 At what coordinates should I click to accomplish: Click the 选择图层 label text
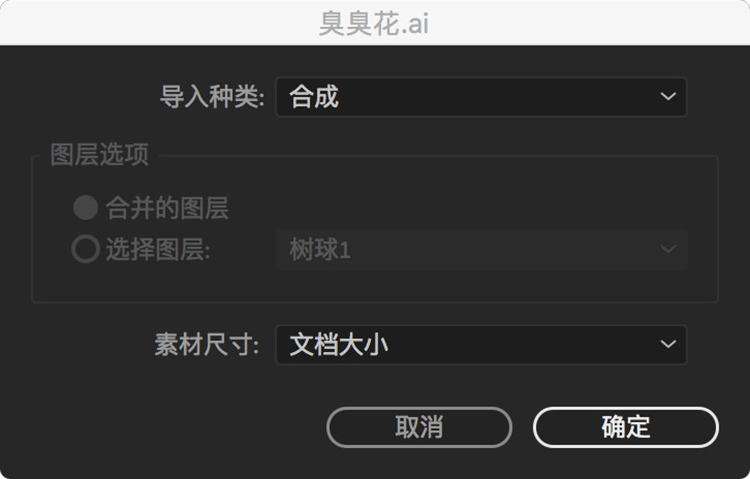tap(158, 249)
